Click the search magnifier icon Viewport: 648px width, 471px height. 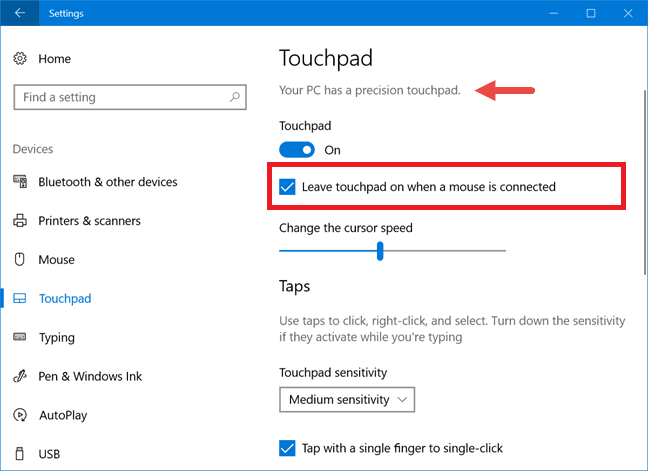[235, 97]
